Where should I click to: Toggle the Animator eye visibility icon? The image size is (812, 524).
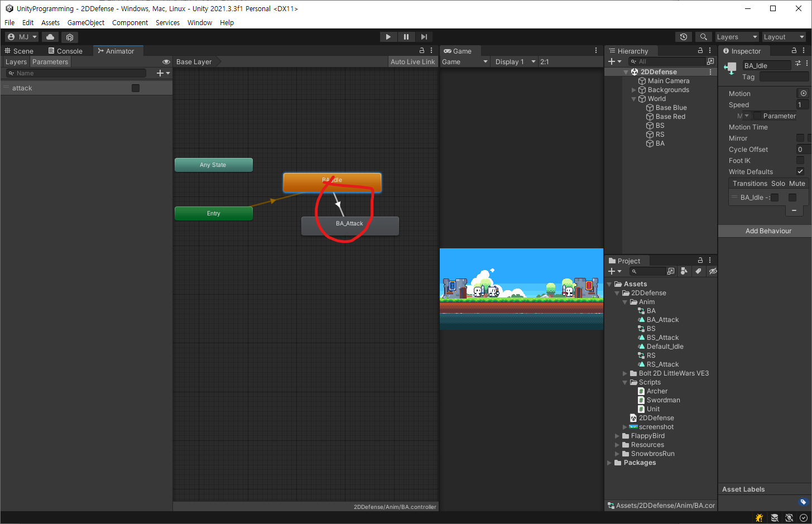[166, 62]
